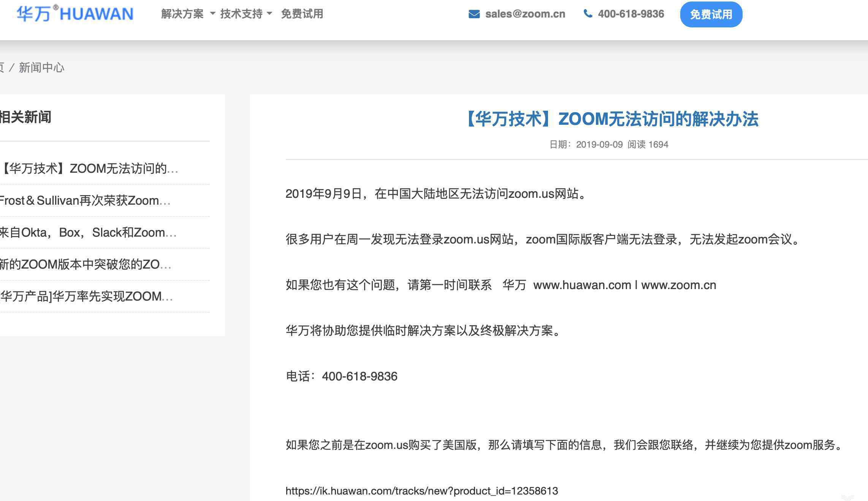Open the 技术支持 menu
The width and height of the screenshot is (868, 501).
click(241, 14)
